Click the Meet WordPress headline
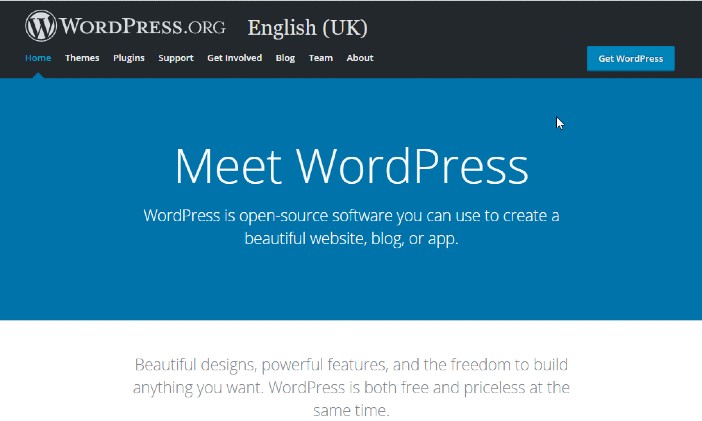702x421 pixels. 351,166
